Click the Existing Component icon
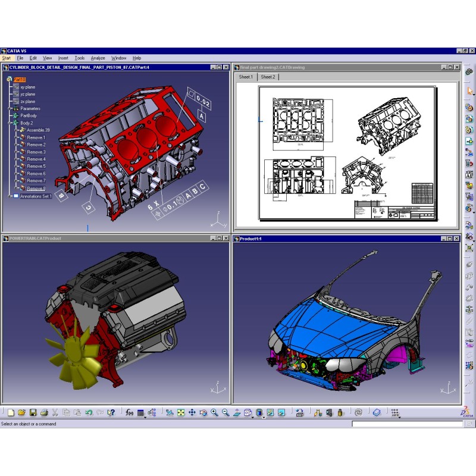Viewport: 476px width, 476px height. coord(469,141)
